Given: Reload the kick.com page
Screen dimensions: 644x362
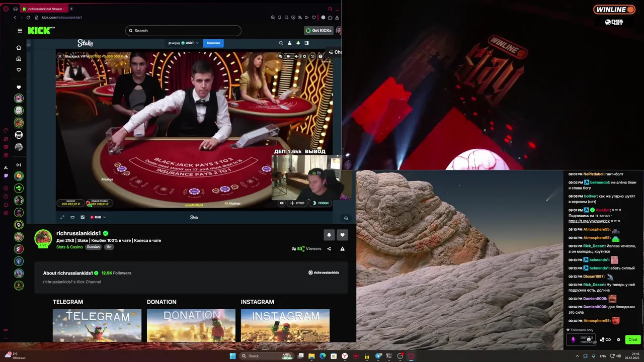Looking at the screenshot, I should point(28,18).
